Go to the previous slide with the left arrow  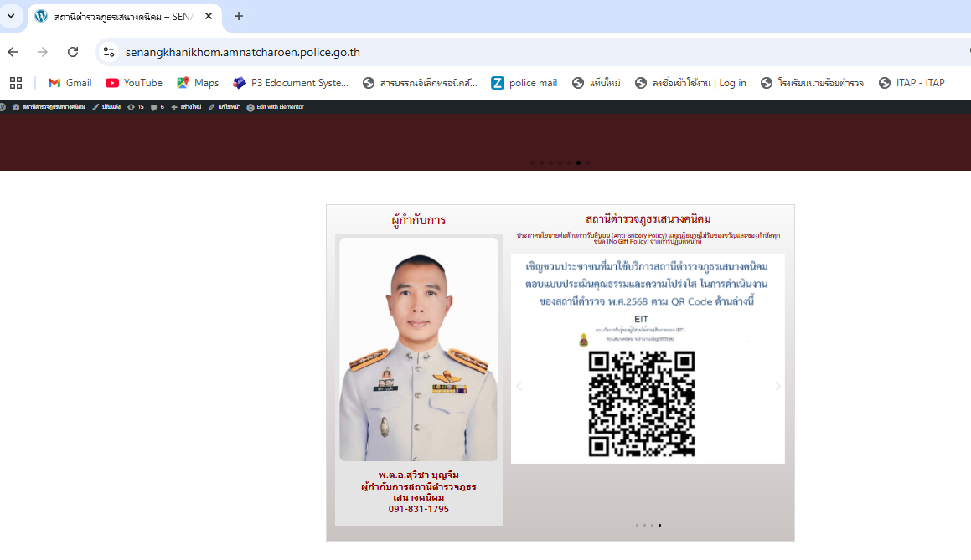coord(519,386)
